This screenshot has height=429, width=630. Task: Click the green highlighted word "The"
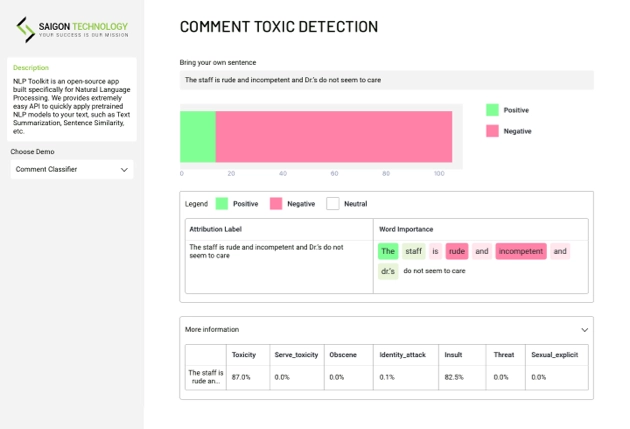click(x=388, y=251)
